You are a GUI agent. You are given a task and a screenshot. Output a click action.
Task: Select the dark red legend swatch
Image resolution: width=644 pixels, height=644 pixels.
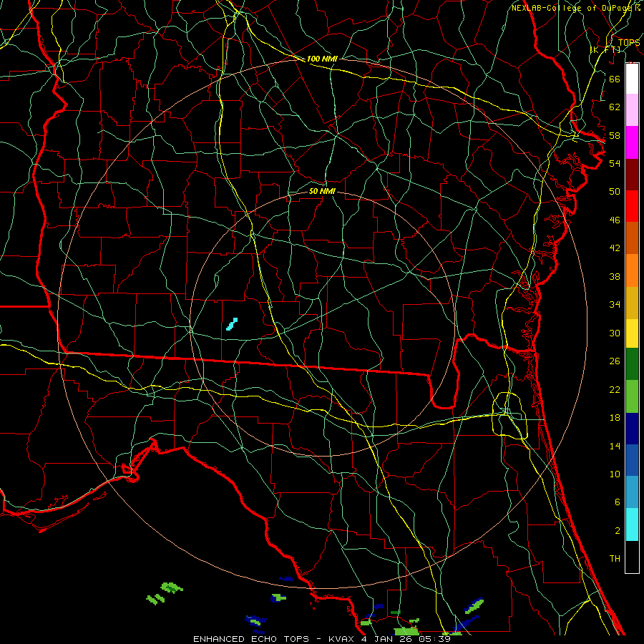point(632,175)
